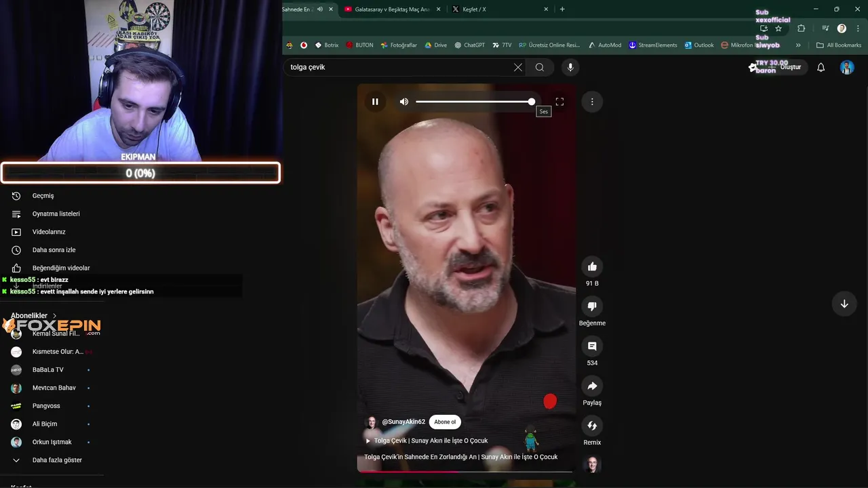Show the hidden bookmarks with the chevron
Viewport: 868px width, 488px height.
[x=798, y=45]
